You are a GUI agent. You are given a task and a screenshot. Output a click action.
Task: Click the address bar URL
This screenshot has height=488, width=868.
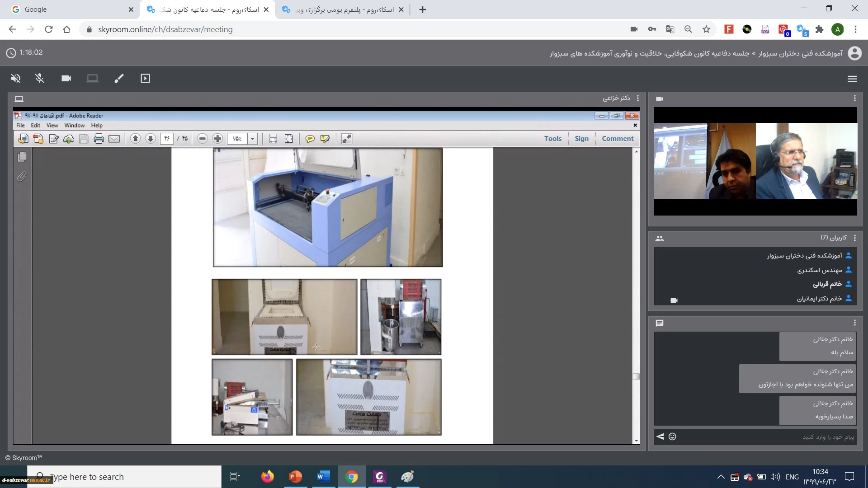coord(165,29)
